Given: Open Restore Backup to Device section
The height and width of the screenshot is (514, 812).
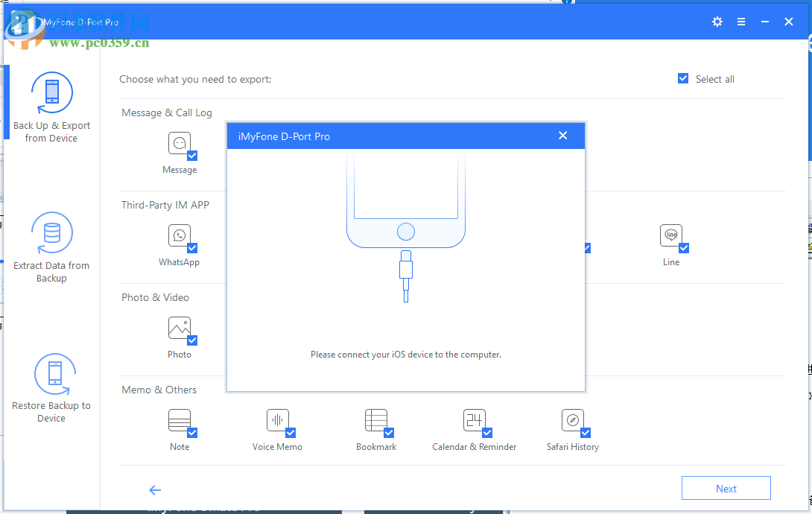Looking at the screenshot, I should click(x=51, y=388).
